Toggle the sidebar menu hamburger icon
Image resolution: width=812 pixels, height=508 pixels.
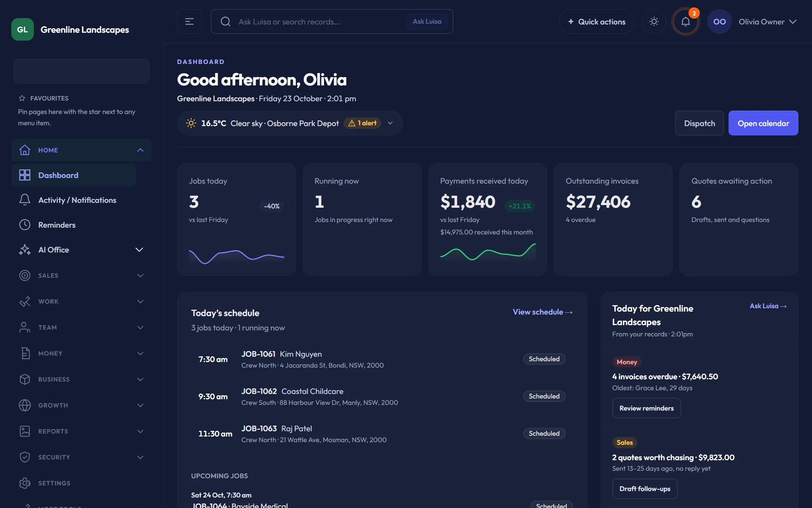coord(189,21)
